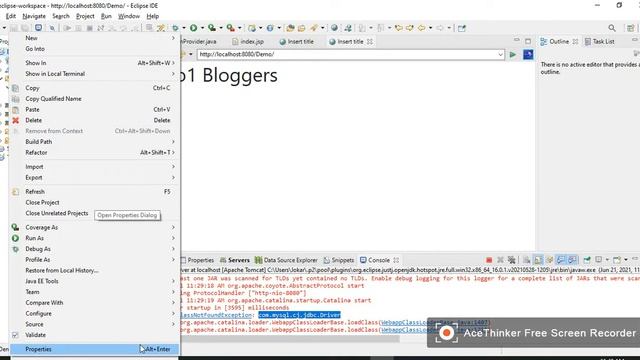The image size is (640, 360).
Task: Click the ClassNotFoundException link in console
Action: coord(216,315)
